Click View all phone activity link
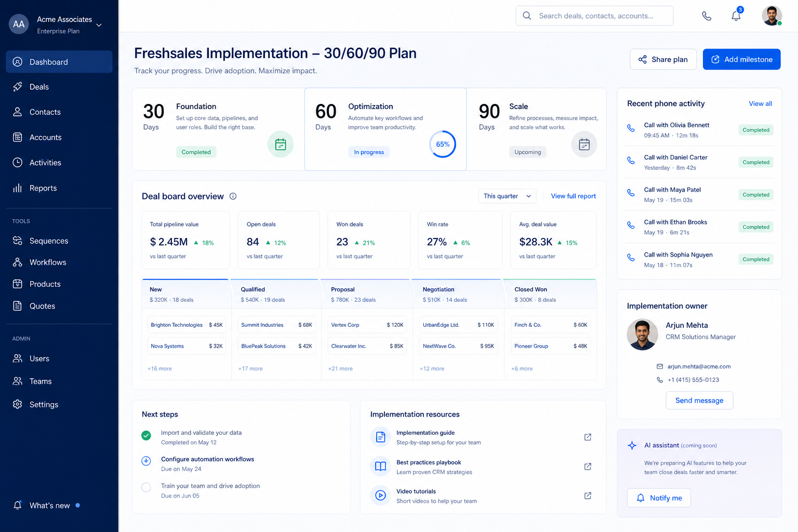798x532 pixels. [760, 103]
